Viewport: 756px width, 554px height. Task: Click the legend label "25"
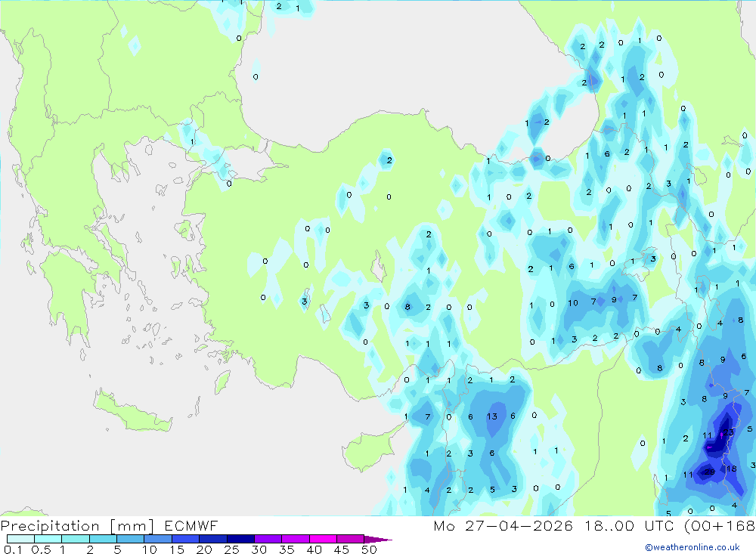[231, 549]
